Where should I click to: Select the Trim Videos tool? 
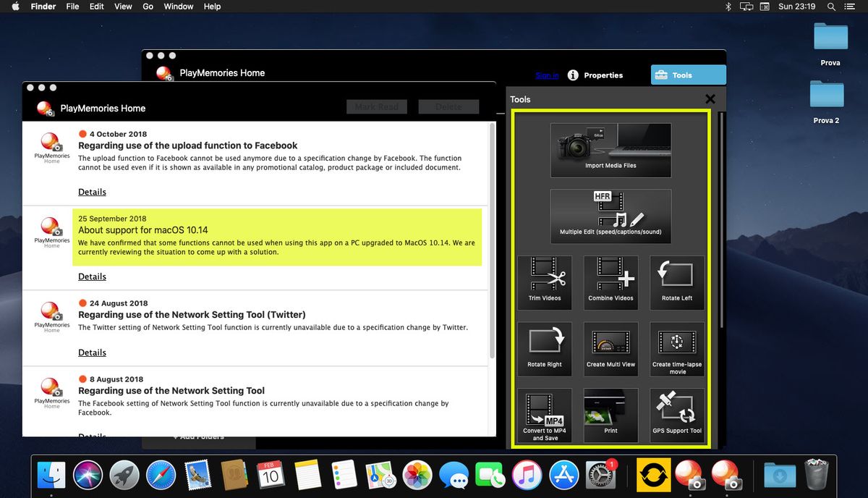(545, 282)
